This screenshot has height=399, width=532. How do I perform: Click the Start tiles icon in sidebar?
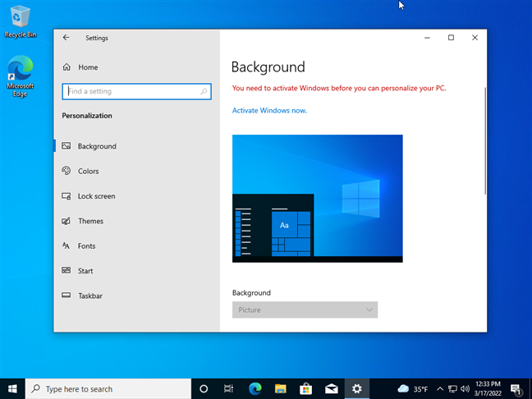[66, 270]
